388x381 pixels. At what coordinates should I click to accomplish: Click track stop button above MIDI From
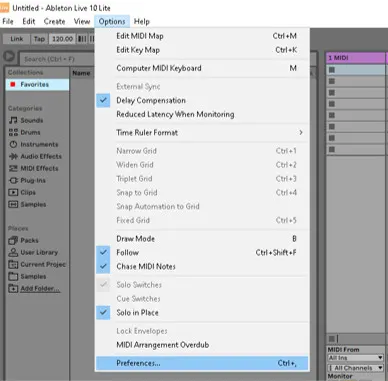(332, 339)
